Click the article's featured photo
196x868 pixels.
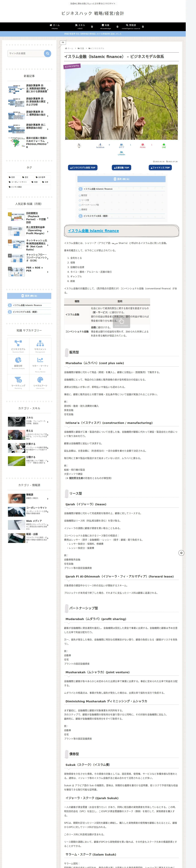(x=121, y=102)
